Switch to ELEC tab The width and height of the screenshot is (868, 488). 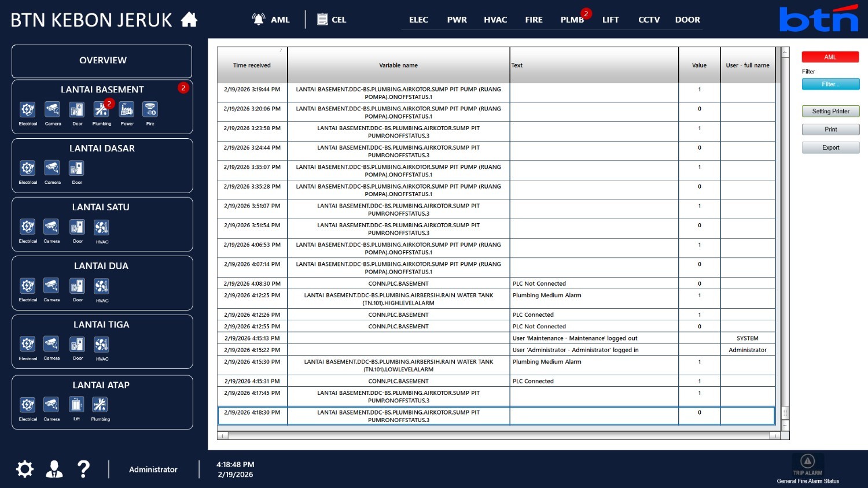tap(418, 20)
